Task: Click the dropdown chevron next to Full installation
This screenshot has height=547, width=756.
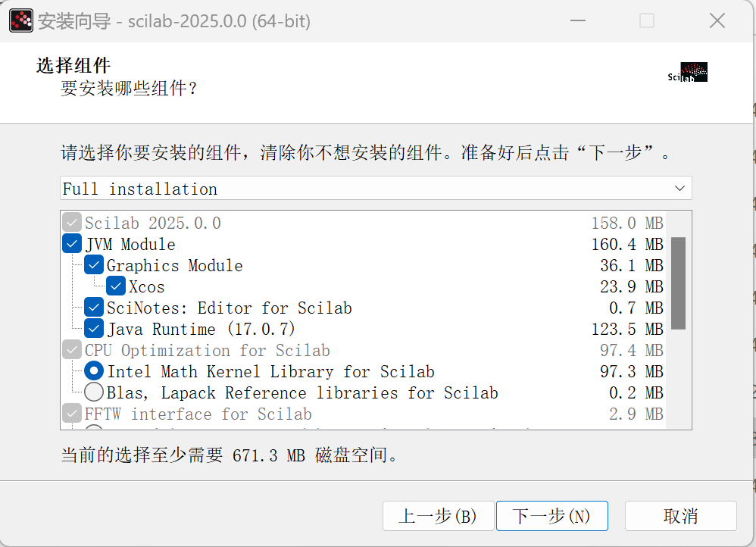Action: [x=680, y=188]
